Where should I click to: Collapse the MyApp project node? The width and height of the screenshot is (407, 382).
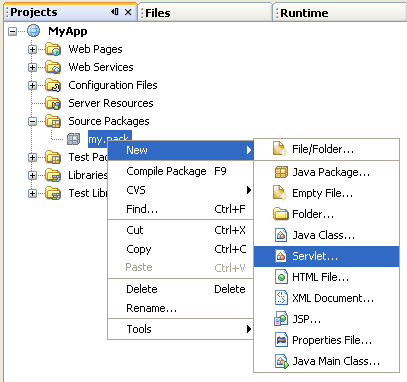pos(12,32)
